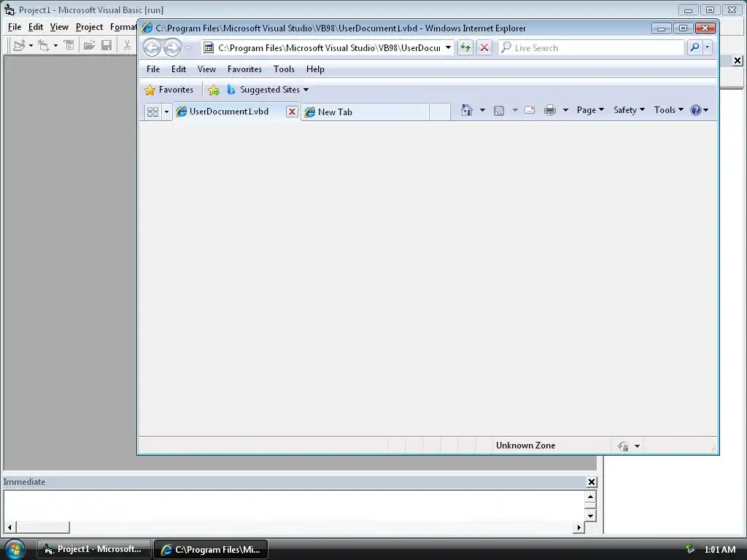Click Save Project disk icon in VB

(x=107, y=45)
